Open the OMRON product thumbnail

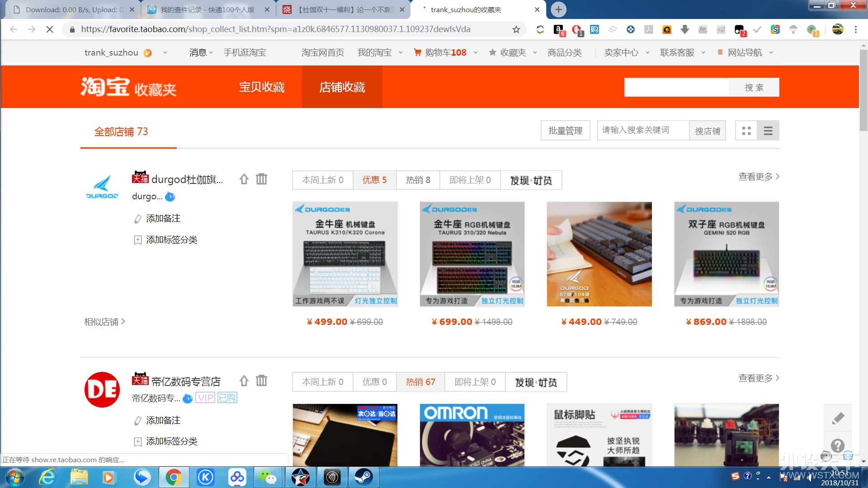point(472,435)
